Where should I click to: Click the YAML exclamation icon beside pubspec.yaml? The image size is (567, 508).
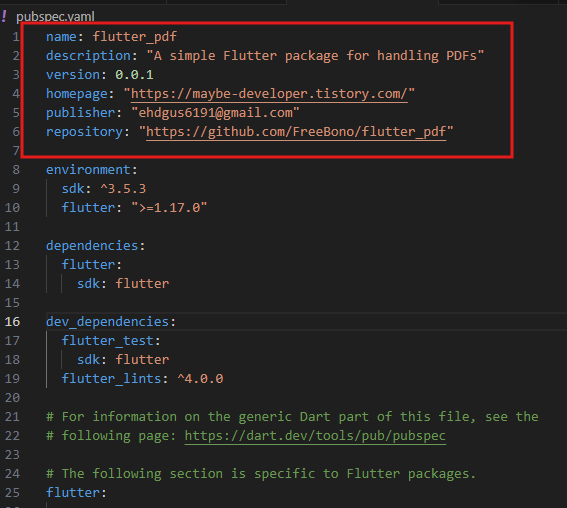click(x=4, y=16)
